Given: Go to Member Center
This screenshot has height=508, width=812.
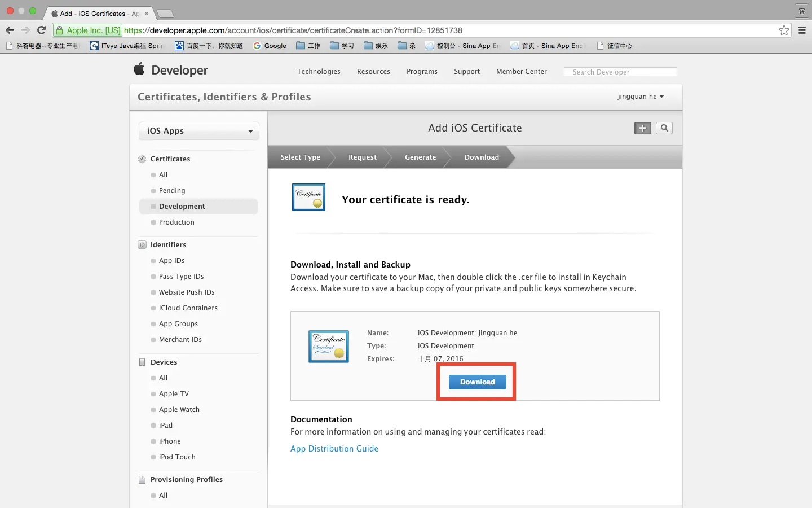Looking at the screenshot, I should click(x=522, y=72).
